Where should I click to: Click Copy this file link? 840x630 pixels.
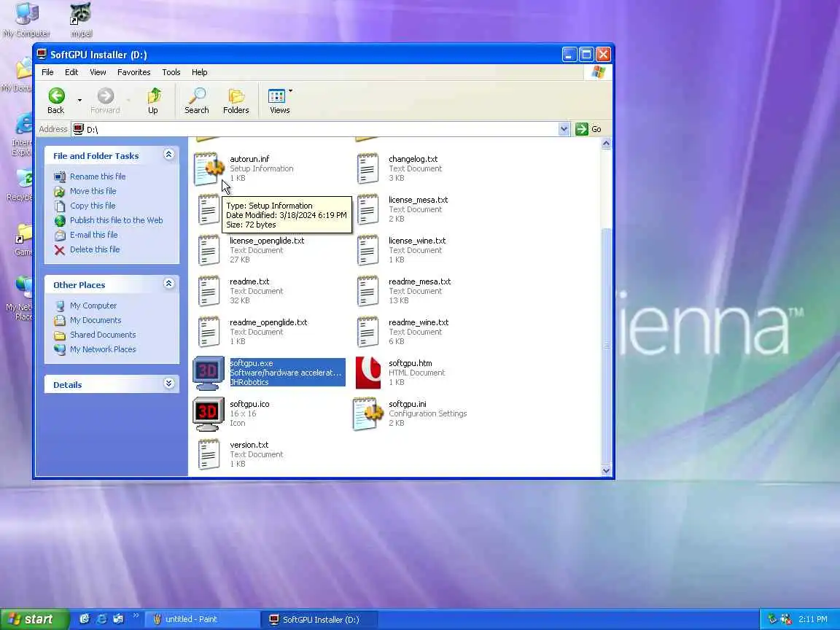click(x=93, y=206)
